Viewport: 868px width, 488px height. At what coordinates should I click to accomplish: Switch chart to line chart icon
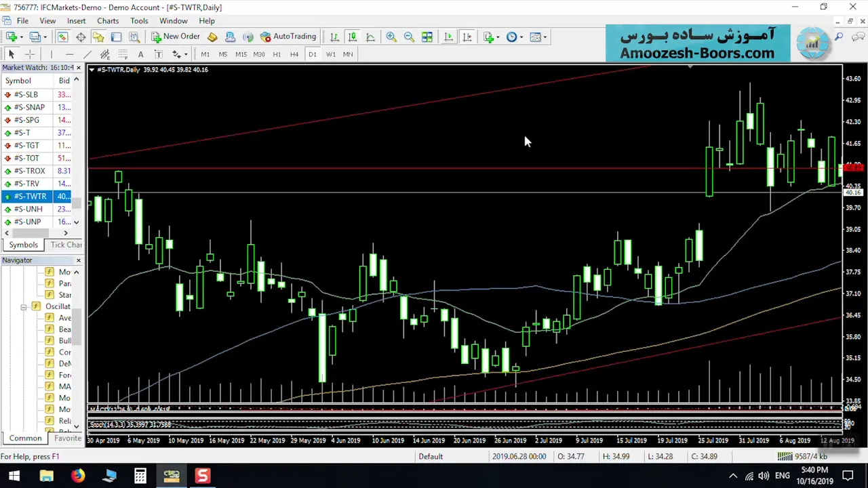(370, 37)
